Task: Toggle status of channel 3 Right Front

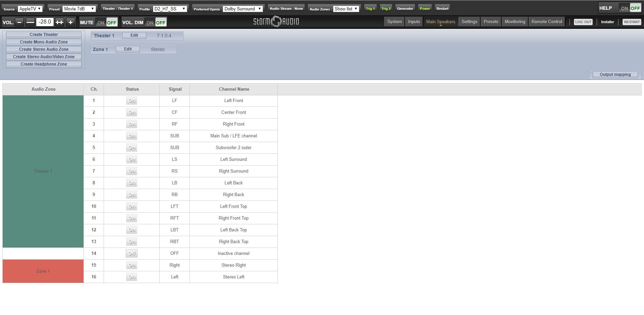Action: click(x=132, y=124)
